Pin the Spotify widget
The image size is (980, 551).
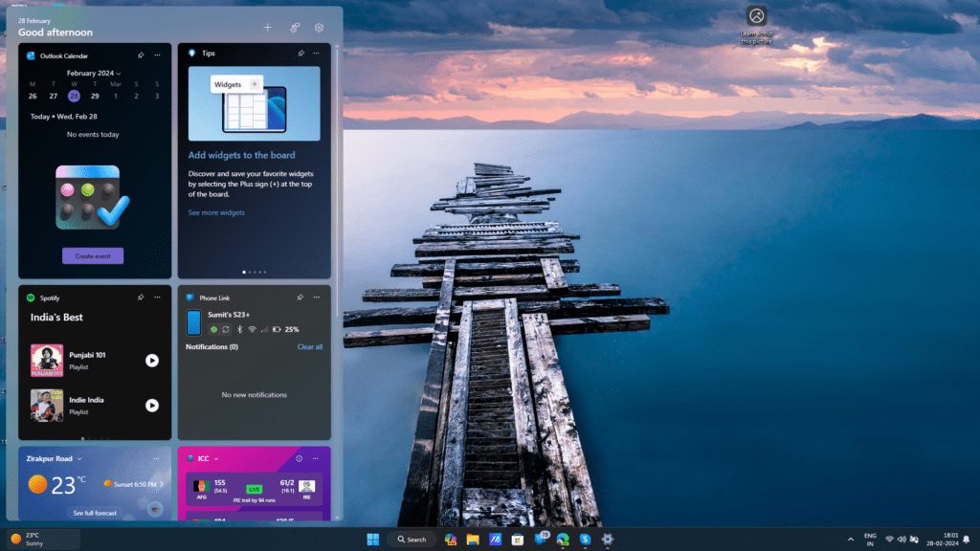click(140, 298)
